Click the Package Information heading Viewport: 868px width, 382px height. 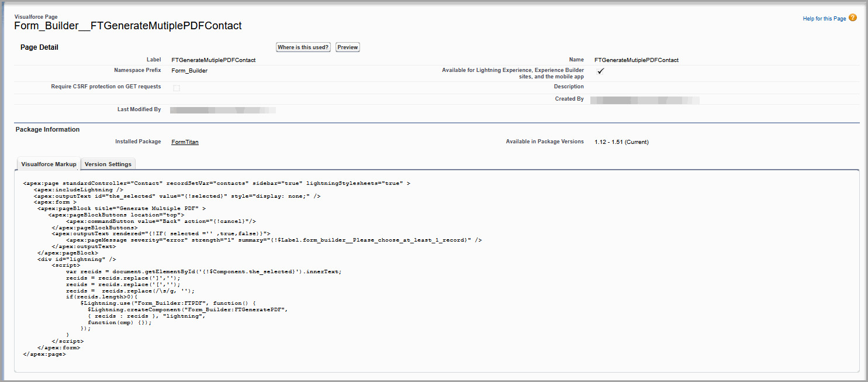coord(47,129)
